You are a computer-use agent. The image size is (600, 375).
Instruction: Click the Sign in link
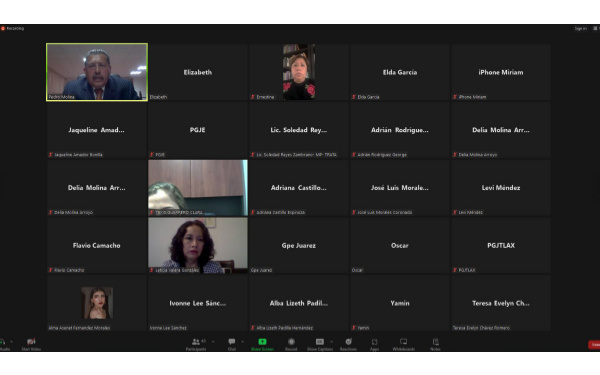click(580, 28)
